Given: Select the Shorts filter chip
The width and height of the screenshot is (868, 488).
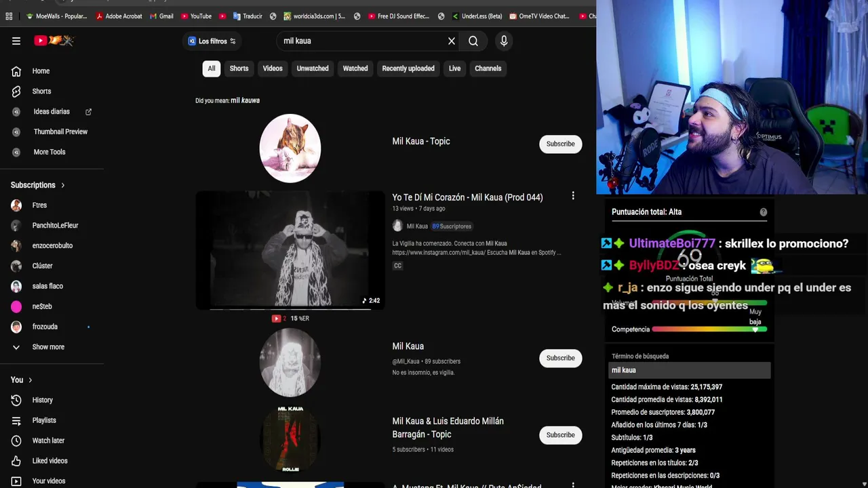Looking at the screenshot, I should pyautogui.click(x=239, y=68).
